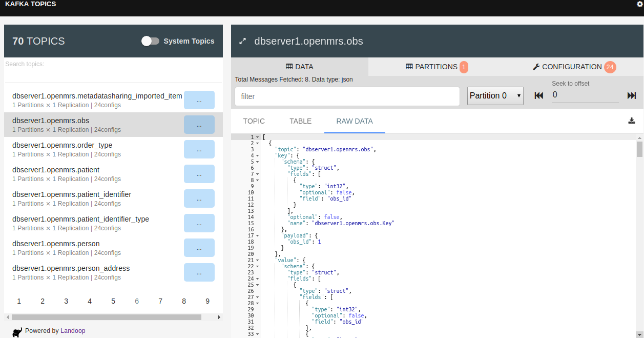Click the button next to dbserver1.openmrs.patient
Screen dimensions: 644x338
click(199, 174)
